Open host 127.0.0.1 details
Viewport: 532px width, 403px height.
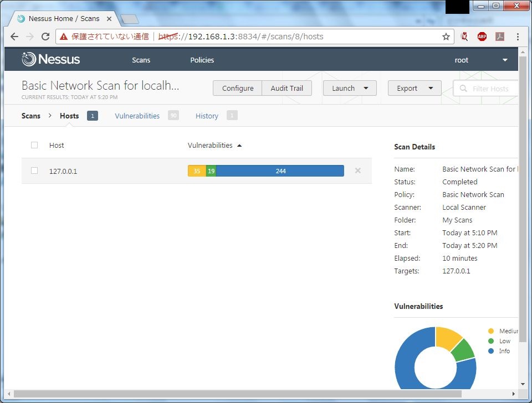(63, 171)
